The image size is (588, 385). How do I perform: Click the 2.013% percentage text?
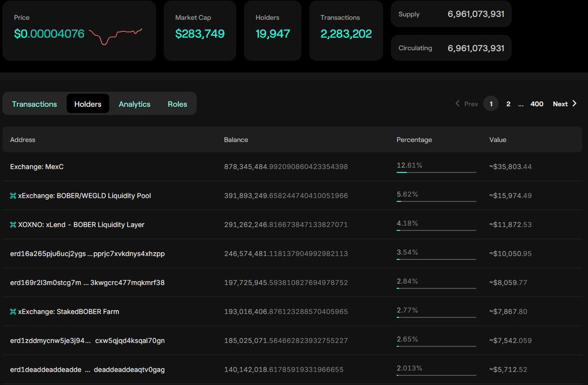(409, 368)
